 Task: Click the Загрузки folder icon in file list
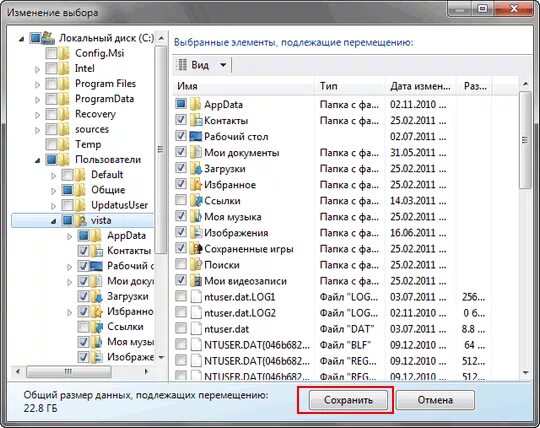(x=195, y=168)
